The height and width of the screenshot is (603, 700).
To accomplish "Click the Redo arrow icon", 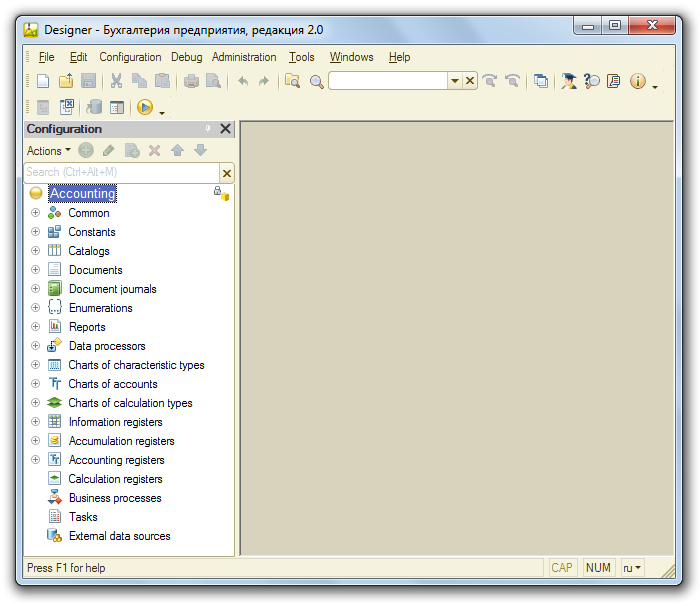I will pyautogui.click(x=264, y=81).
